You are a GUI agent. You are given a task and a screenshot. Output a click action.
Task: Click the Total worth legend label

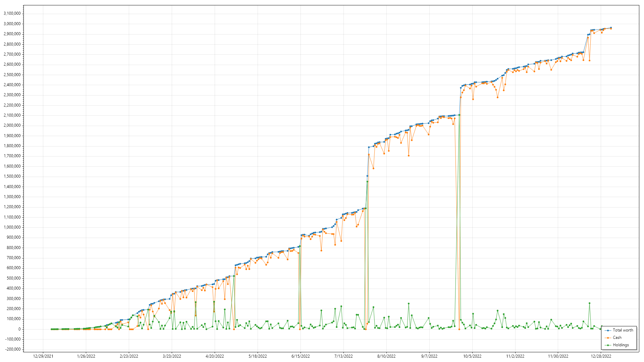point(623,330)
